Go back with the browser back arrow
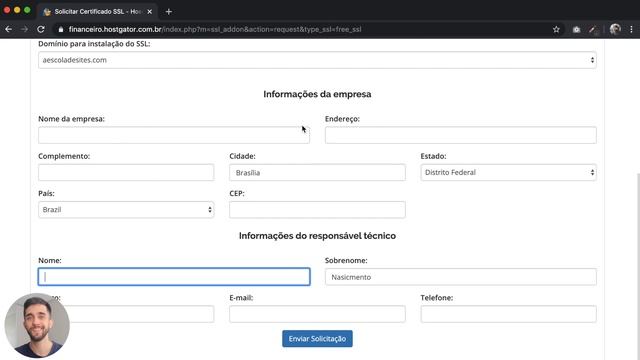Viewport: 640px width, 360px height. pyautogui.click(x=9, y=29)
